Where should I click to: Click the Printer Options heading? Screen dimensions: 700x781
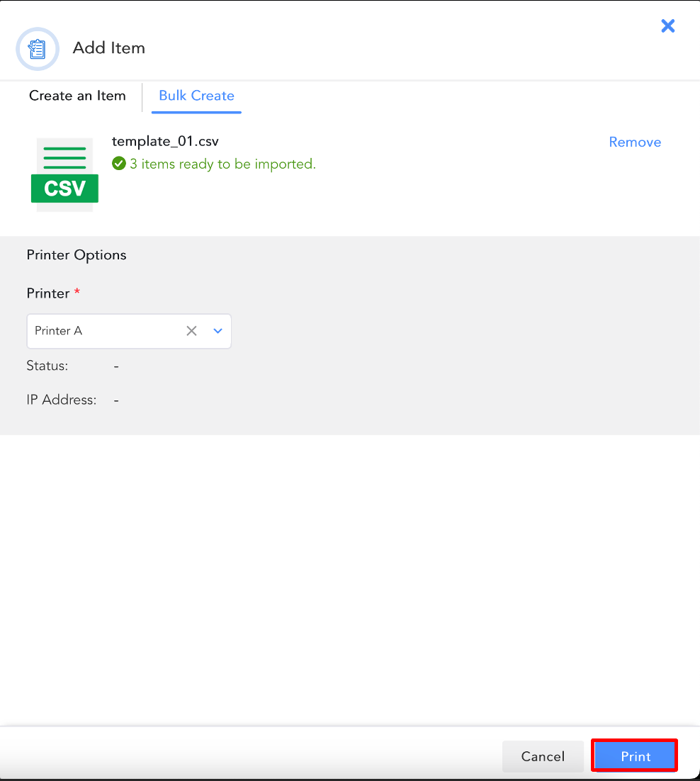[77, 255]
